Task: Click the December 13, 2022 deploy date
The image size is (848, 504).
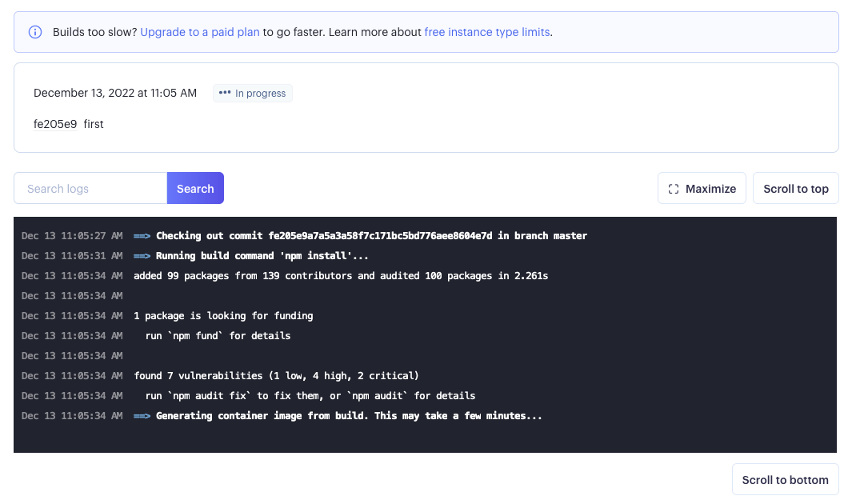Action: [115, 93]
